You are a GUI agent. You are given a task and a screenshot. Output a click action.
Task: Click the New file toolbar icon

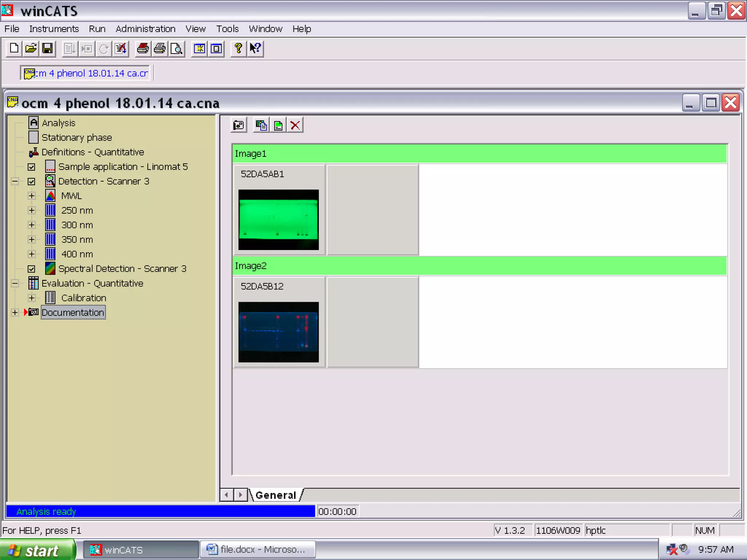[x=14, y=48]
